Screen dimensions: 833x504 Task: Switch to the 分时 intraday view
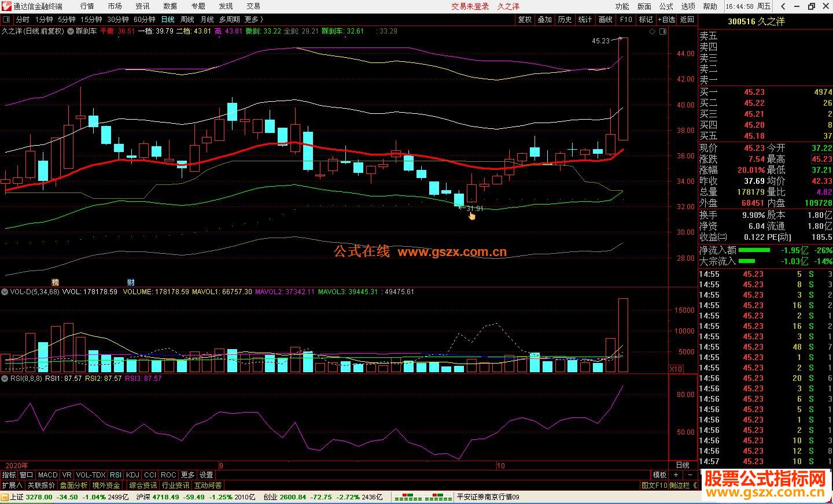click(22, 20)
